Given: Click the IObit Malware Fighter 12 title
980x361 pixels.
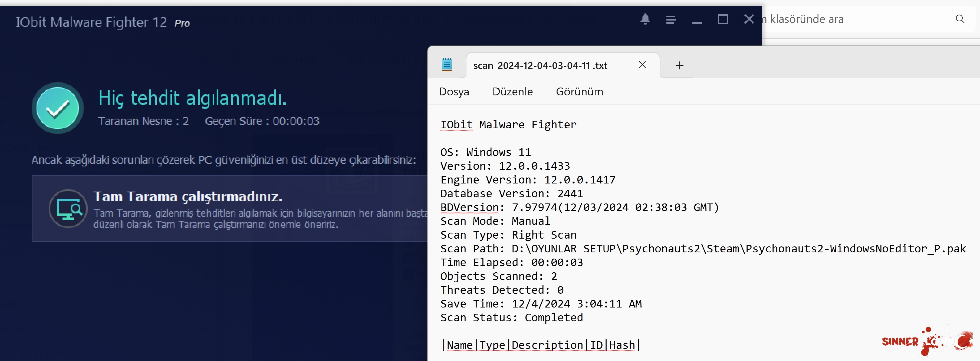Looking at the screenshot, I should pos(91,22).
